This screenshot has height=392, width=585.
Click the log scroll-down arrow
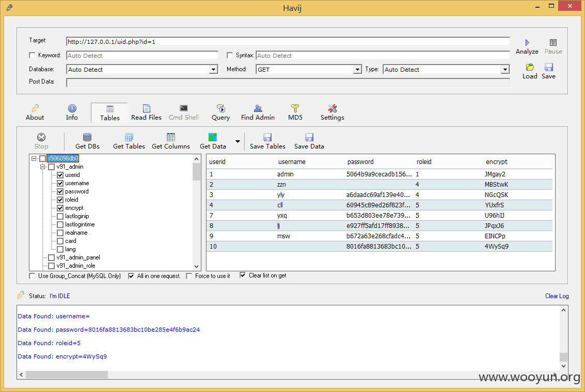(x=563, y=366)
